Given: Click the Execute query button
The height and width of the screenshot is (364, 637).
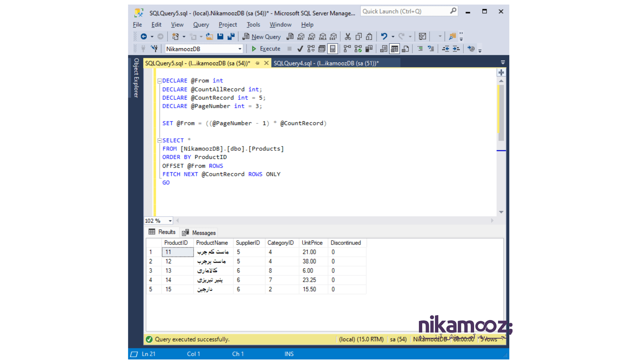Looking at the screenshot, I should 266,49.
